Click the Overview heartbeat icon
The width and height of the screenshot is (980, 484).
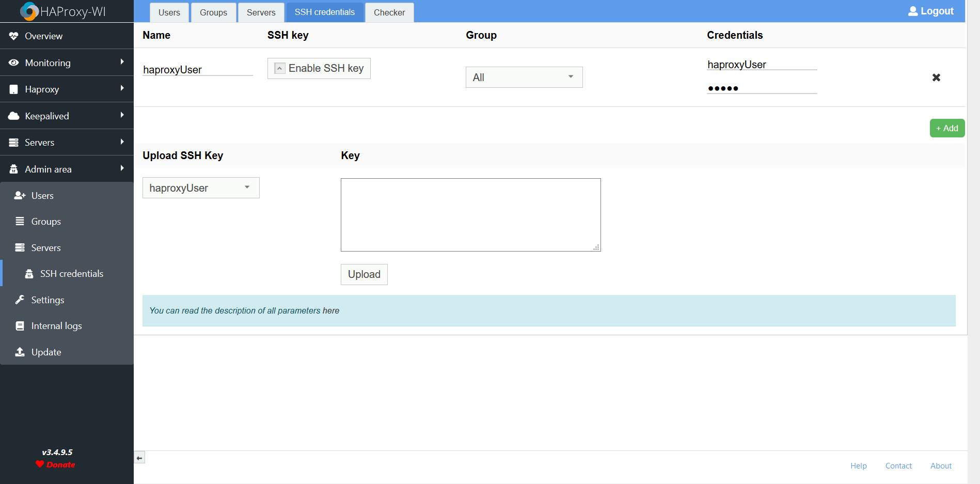pyautogui.click(x=14, y=36)
